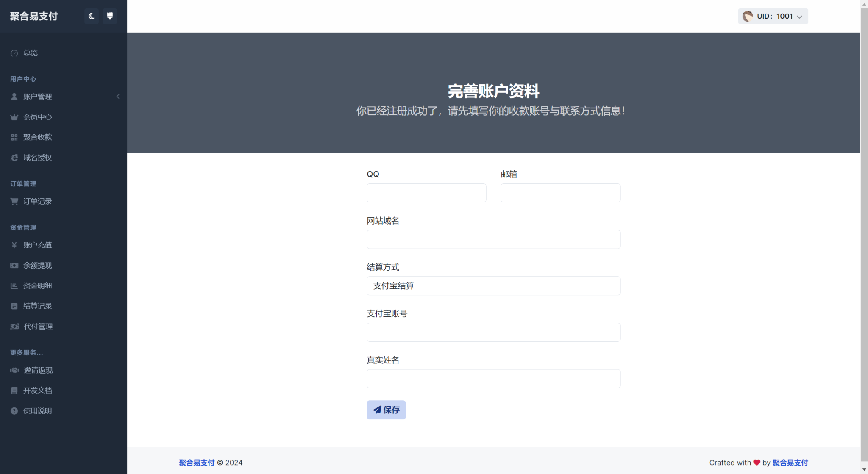Click the QQ input field
The width and height of the screenshot is (868, 474).
(426, 193)
